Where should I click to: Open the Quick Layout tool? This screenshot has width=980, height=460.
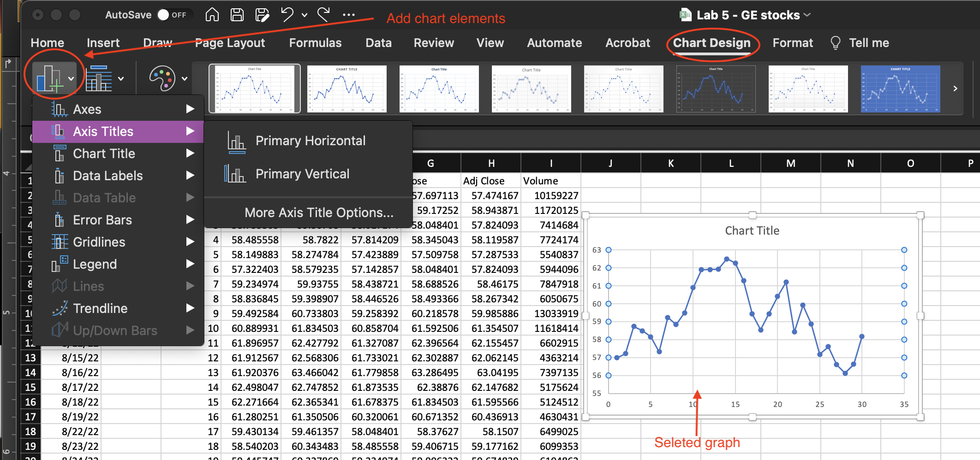[99, 78]
